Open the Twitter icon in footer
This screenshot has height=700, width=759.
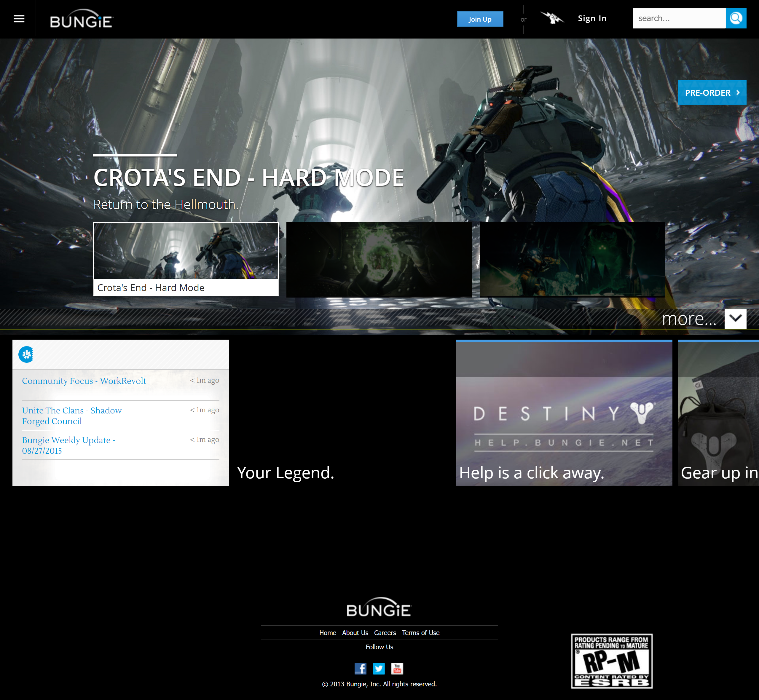click(x=379, y=669)
